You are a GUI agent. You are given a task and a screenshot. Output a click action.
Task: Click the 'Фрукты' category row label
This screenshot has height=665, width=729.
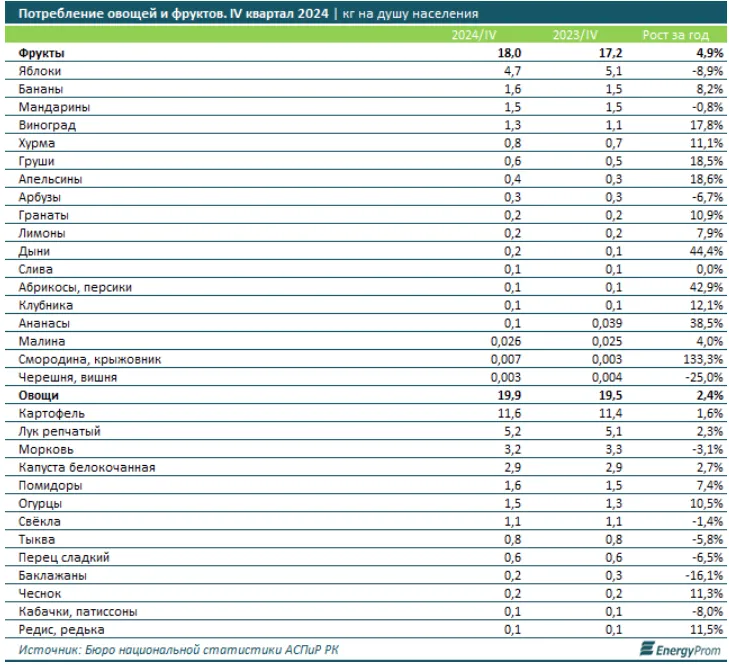[41, 54]
